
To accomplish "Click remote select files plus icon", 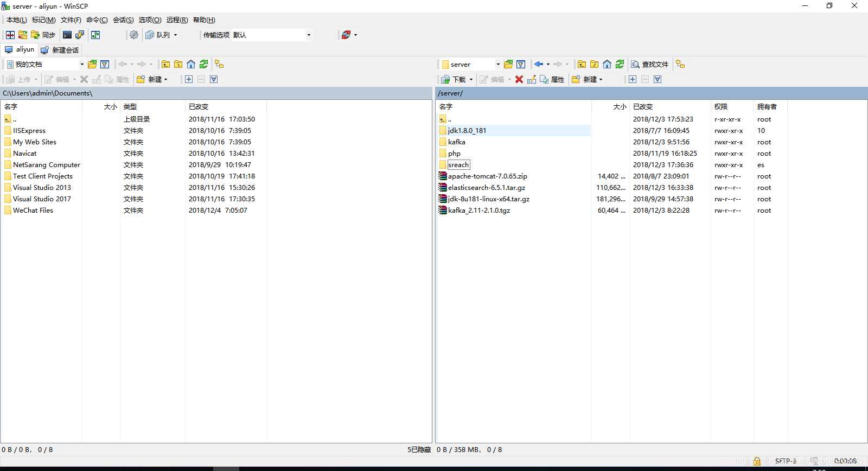I will click(x=633, y=79).
